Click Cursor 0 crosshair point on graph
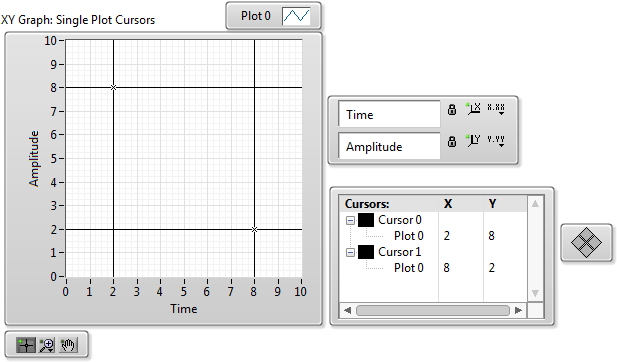Screen dimensions: 617x362 pos(113,87)
